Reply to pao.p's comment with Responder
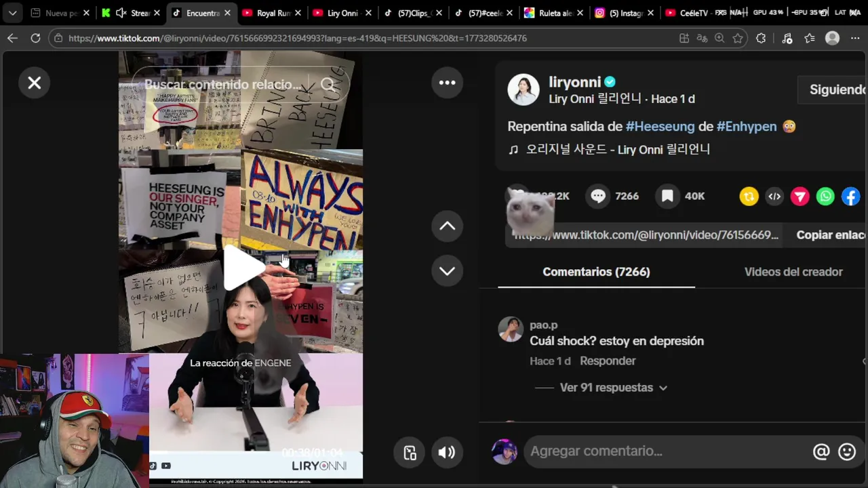The width and height of the screenshot is (868, 488). 608,361
